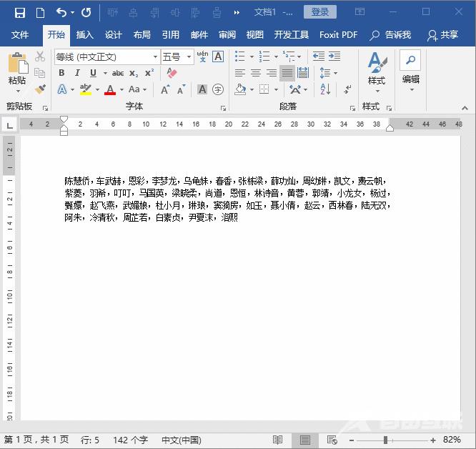Open the font size dropdown 五号

(x=189, y=56)
